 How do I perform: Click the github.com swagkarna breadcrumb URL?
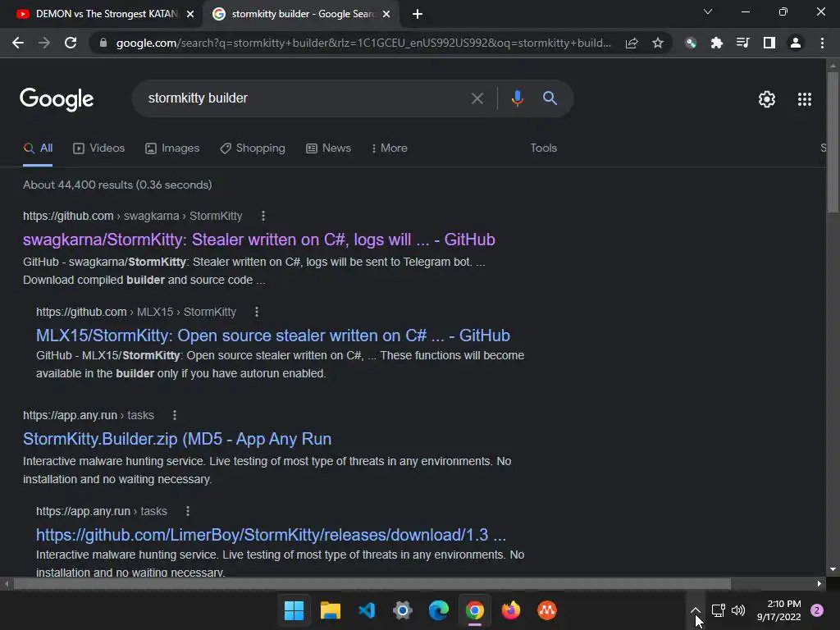coord(133,216)
